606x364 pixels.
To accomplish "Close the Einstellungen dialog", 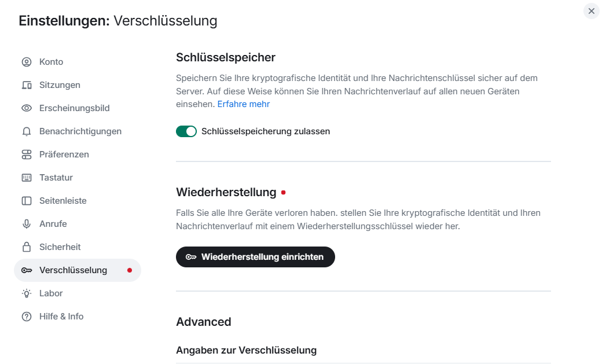I will coord(591,11).
